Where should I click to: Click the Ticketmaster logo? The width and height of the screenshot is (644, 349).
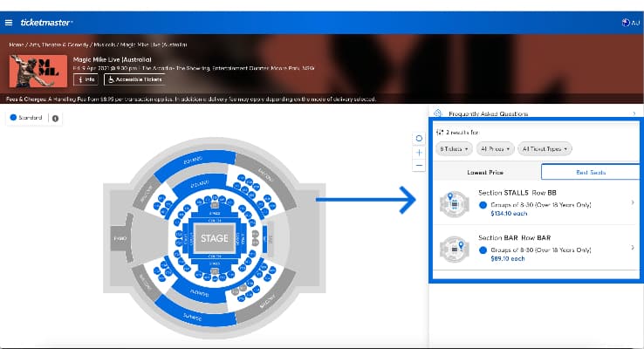[46, 22]
